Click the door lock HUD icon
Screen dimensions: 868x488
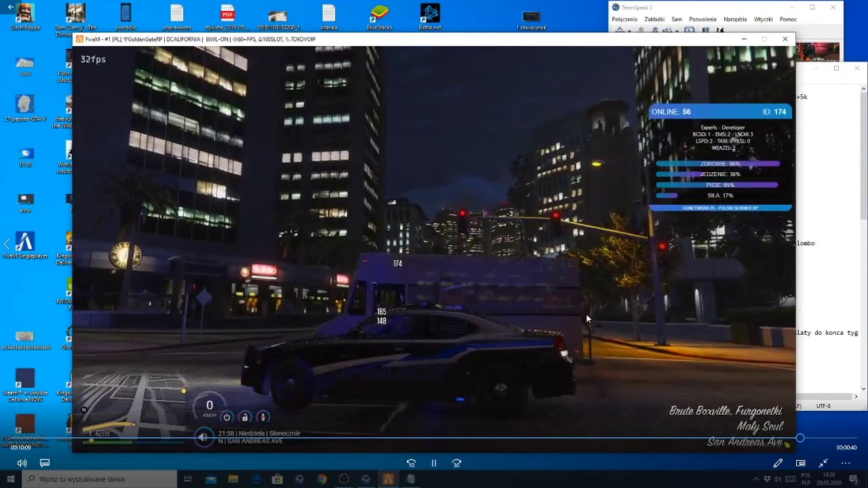coord(245,418)
